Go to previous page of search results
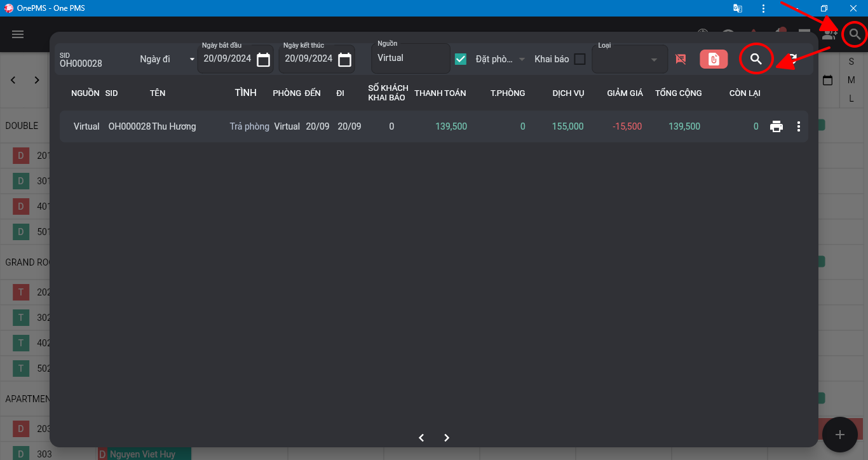 pyautogui.click(x=421, y=438)
